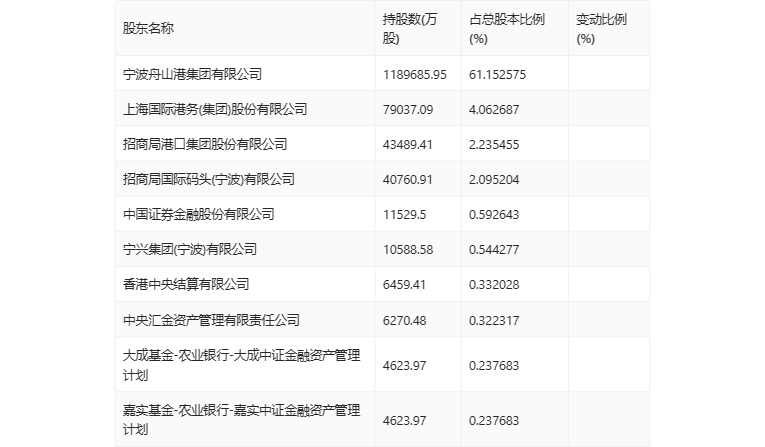The height and width of the screenshot is (447, 765).
Task: Click percentage value 0.592643
Action: [494, 215]
